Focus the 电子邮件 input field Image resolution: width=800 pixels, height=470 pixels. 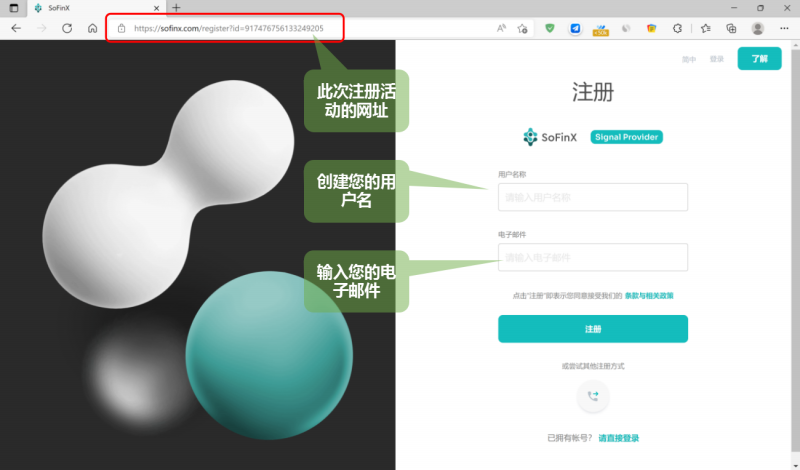pos(593,257)
